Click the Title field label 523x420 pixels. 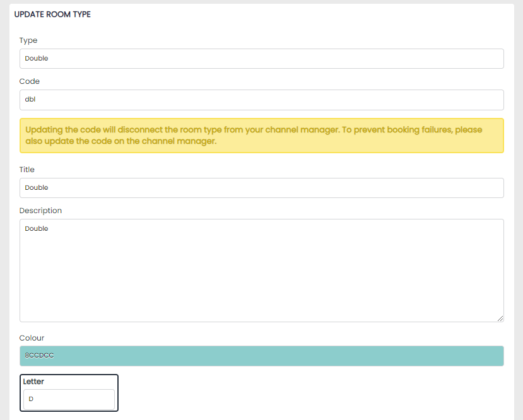point(27,170)
